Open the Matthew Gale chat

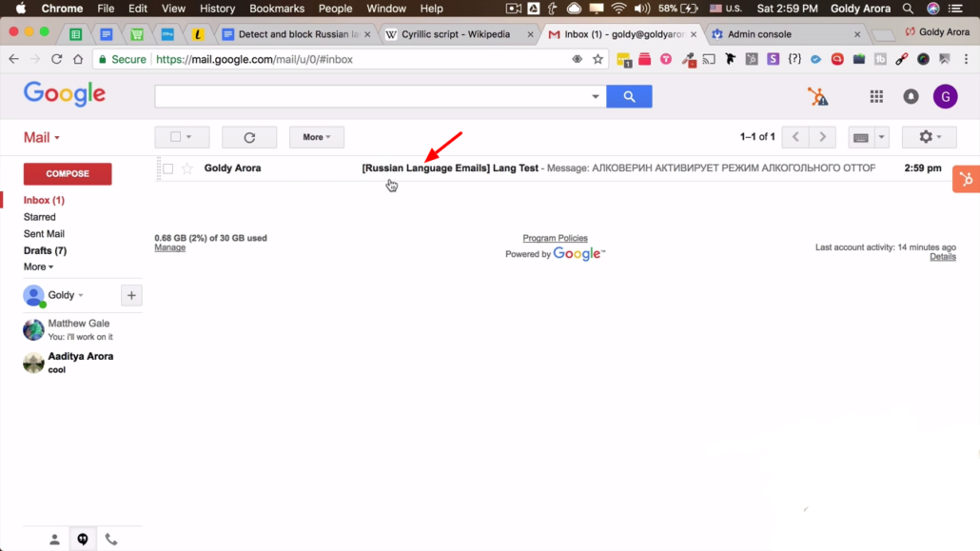[82, 329]
